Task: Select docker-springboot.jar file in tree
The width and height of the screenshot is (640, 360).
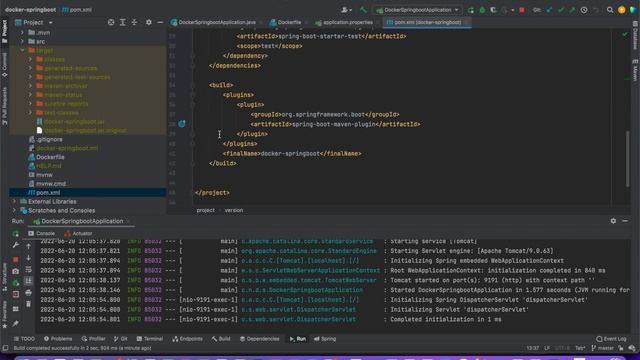Action: tap(71, 122)
